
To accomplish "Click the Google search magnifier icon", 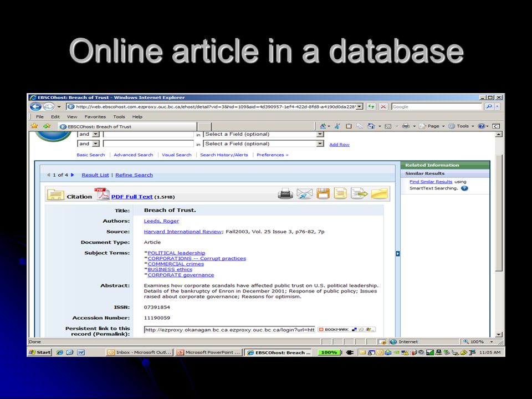I will pos(489,106).
